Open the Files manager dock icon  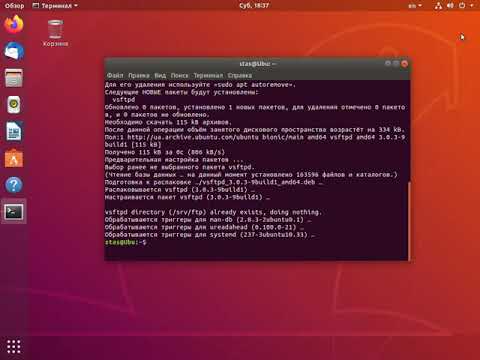tap(14, 78)
